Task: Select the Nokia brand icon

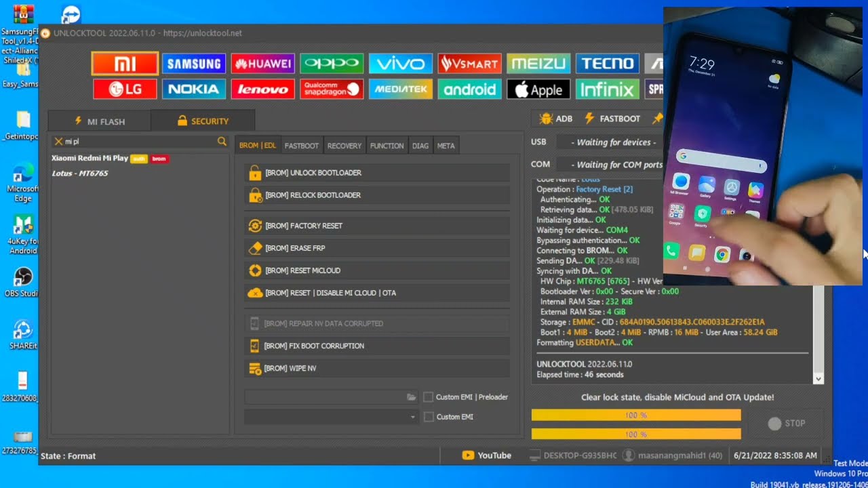Action: (x=194, y=89)
